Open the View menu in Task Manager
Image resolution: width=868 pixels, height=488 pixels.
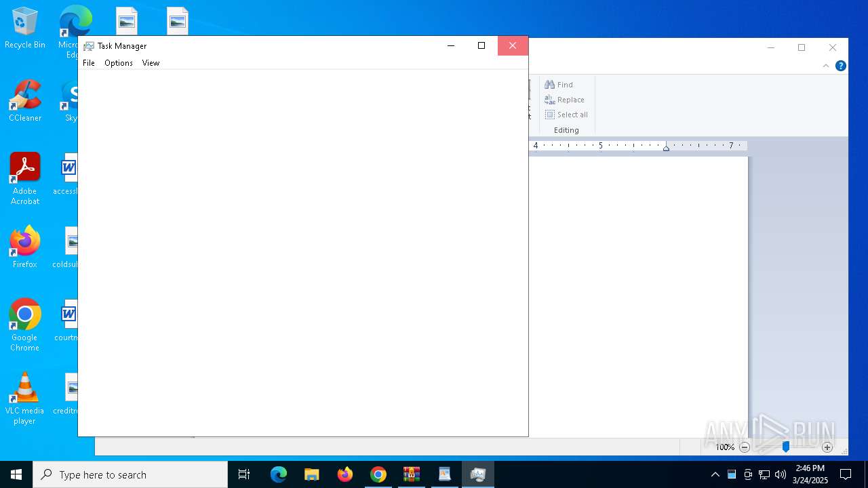pos(151,63)
